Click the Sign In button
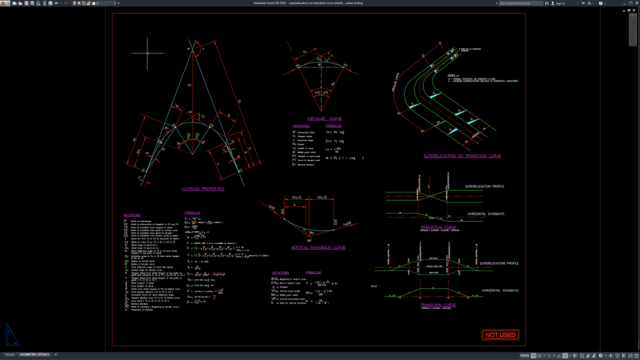 tap(558, 3)
